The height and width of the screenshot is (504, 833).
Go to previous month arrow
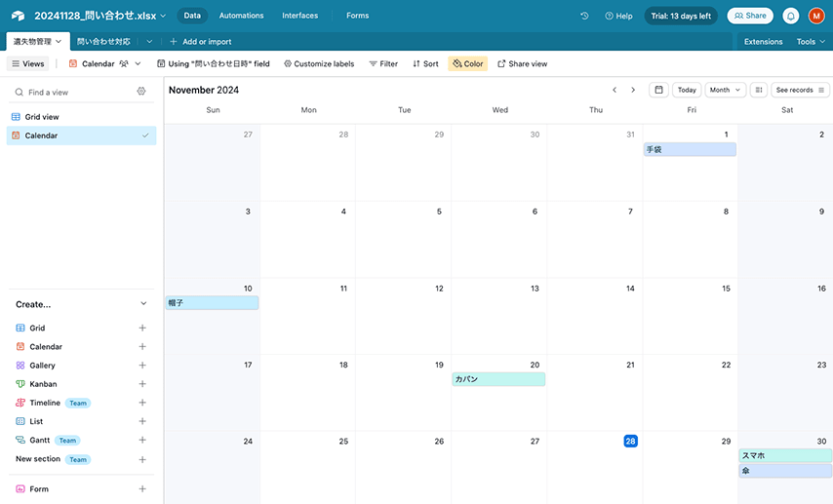click(615, 90)
